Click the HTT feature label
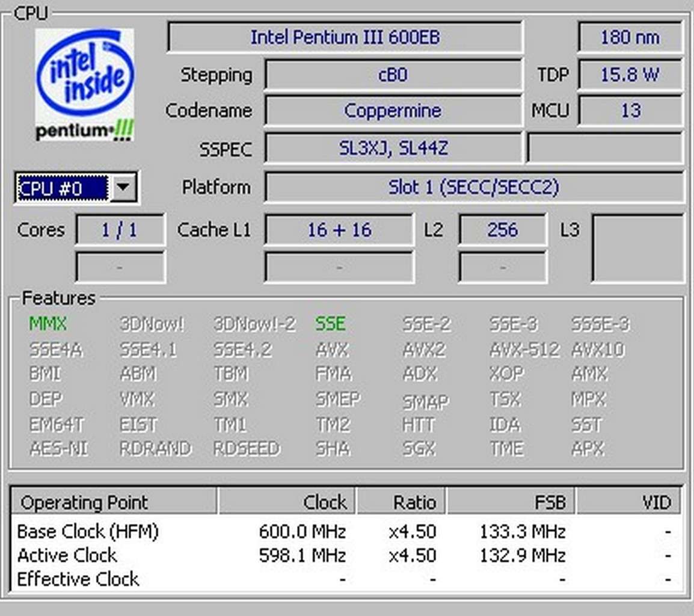The height and width of the screenshot is (616, 694). (x=416, y=425)
